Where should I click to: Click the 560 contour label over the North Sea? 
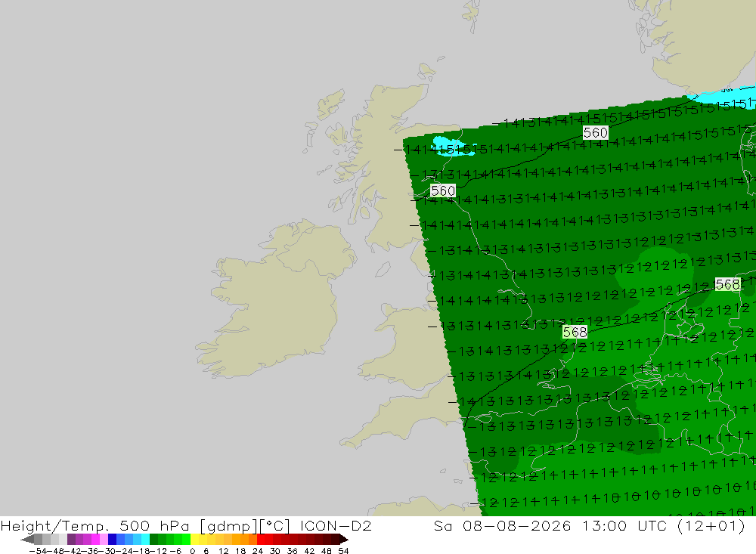(x=596, y=132)
